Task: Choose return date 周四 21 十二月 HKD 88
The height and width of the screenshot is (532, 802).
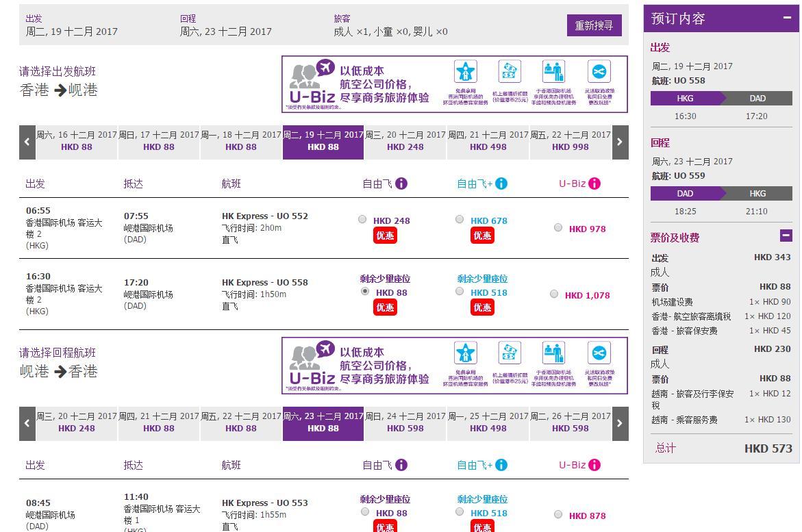Action: (159, 424)
